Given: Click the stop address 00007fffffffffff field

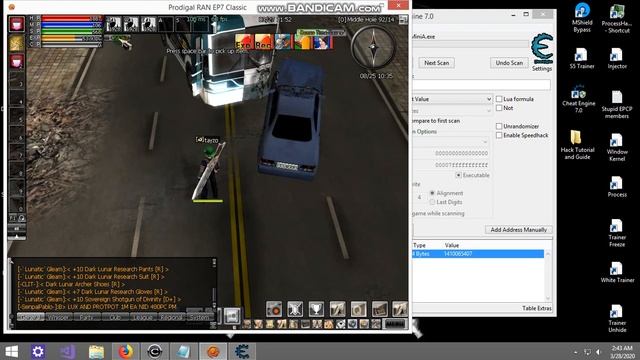Looking at the screenshot, I should tap(452, 165).
